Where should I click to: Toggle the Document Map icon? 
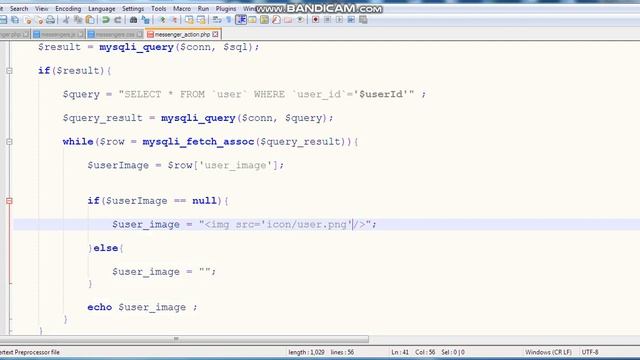(264, 20)
